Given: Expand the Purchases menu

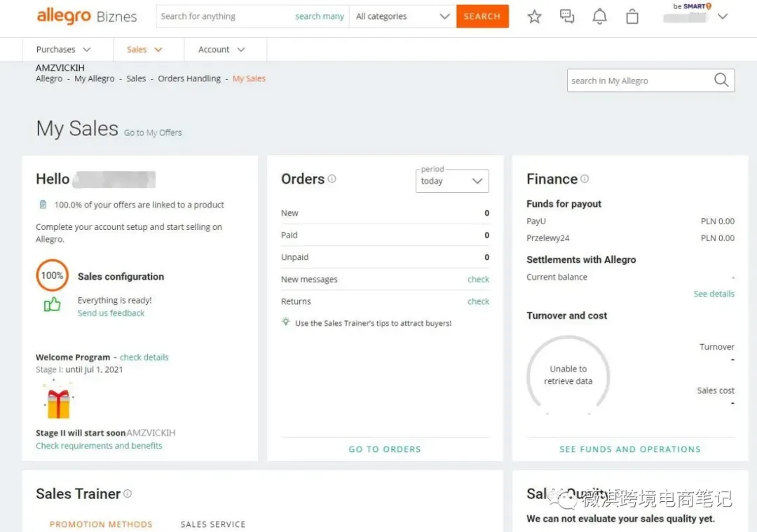Looking at the screenshot, I should click(x=63, y=49).
